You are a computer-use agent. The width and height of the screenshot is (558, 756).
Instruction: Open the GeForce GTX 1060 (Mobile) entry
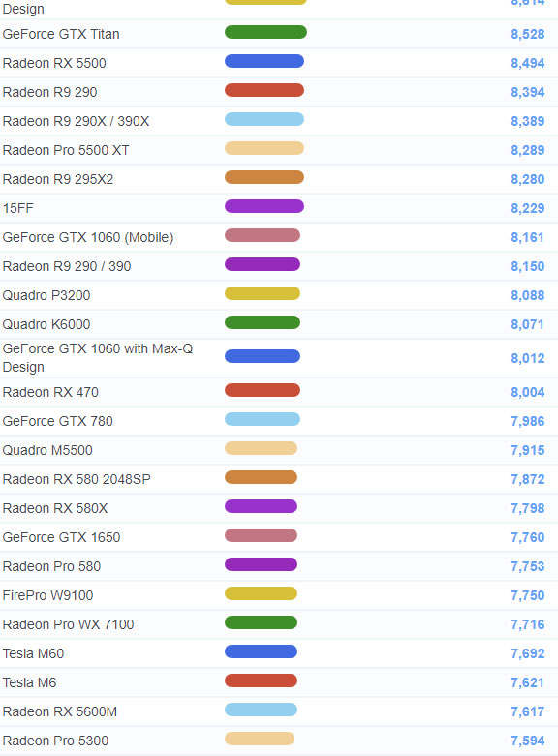tap(88, 237)
